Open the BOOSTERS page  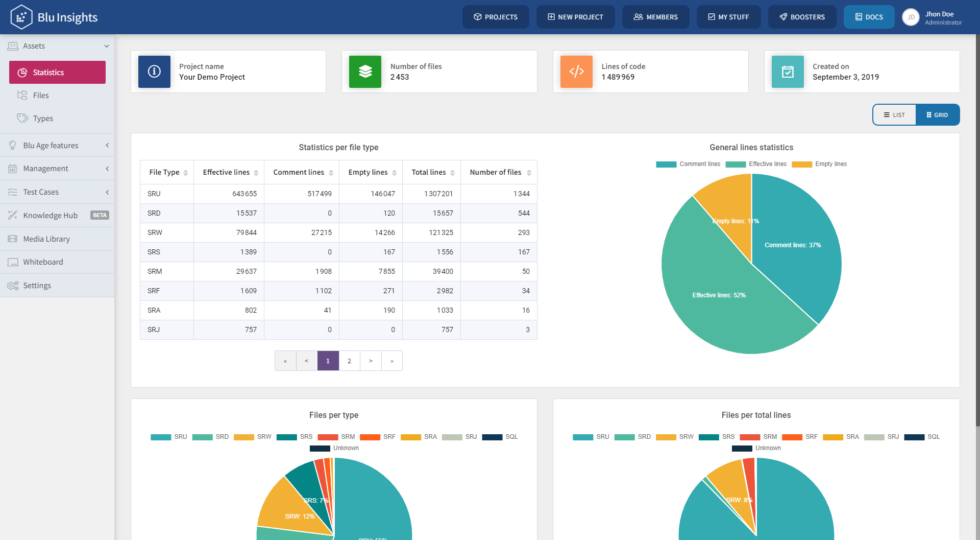tap(802, 17)
